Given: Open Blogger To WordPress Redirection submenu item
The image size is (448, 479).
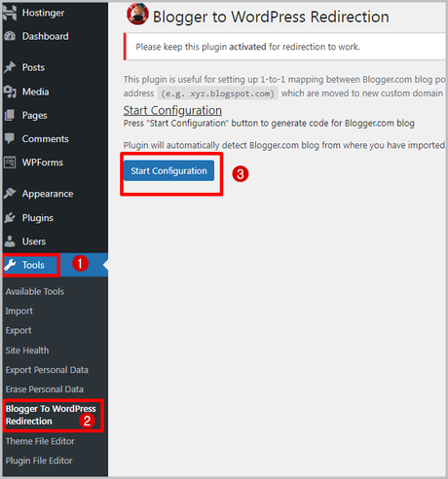Looking at the screenshot, I should (x=51, y=415).
